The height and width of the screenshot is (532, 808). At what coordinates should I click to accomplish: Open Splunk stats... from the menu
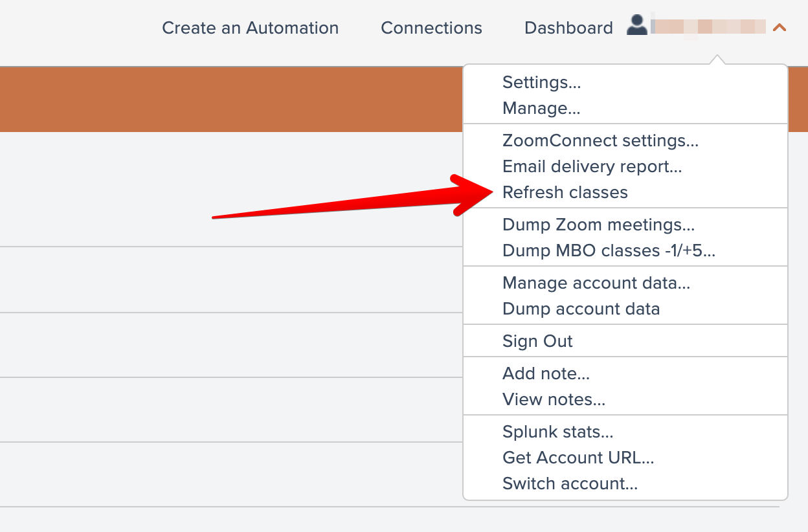pos(557,432)
